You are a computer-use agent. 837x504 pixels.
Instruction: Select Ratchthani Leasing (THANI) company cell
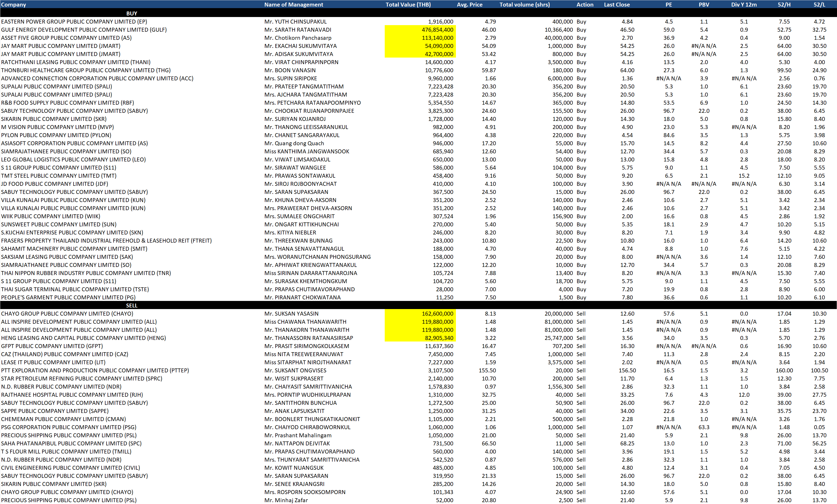(76, 62)
